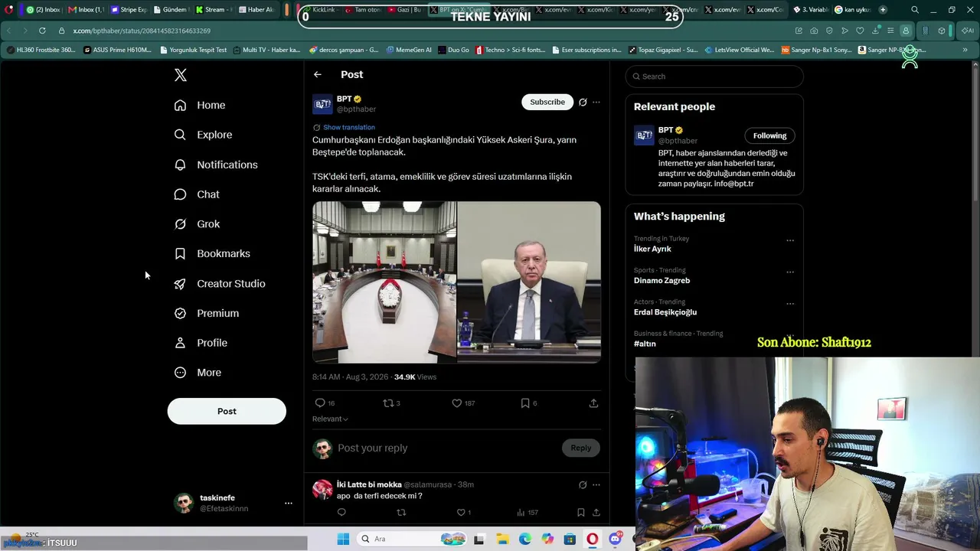The height and width of the screenshot is (551, 980).
Task: Click the X search box
Action: (714, 77)
